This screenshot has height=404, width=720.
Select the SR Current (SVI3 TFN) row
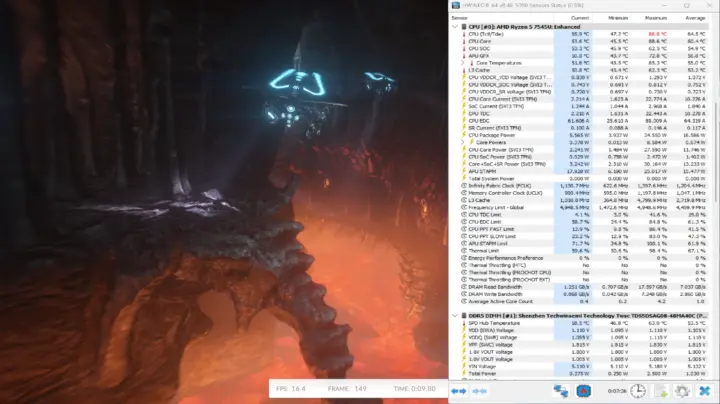579,128
